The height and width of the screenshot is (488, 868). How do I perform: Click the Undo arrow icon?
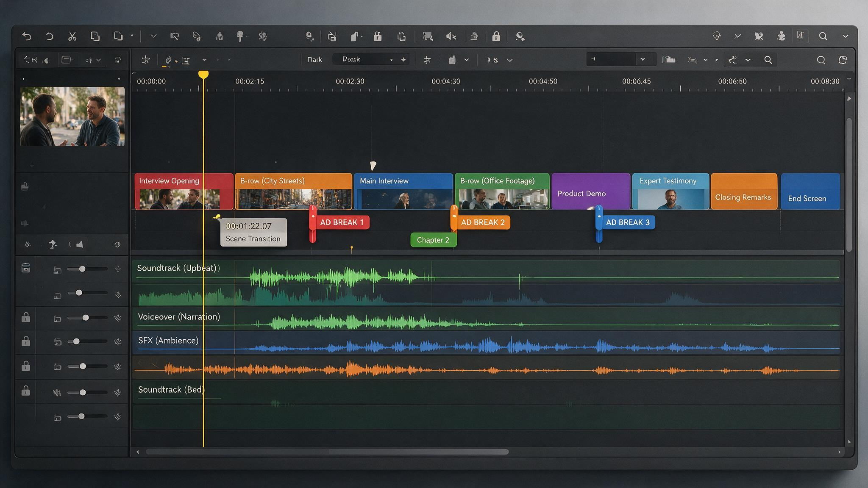pyautogui.click(x=27, y=36)
